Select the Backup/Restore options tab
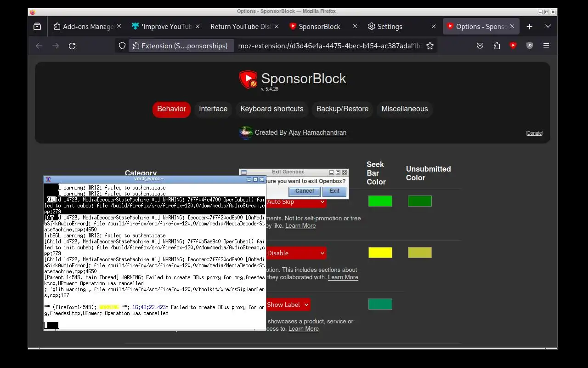This screenshot has height=368, width=588. pos(342,109)
